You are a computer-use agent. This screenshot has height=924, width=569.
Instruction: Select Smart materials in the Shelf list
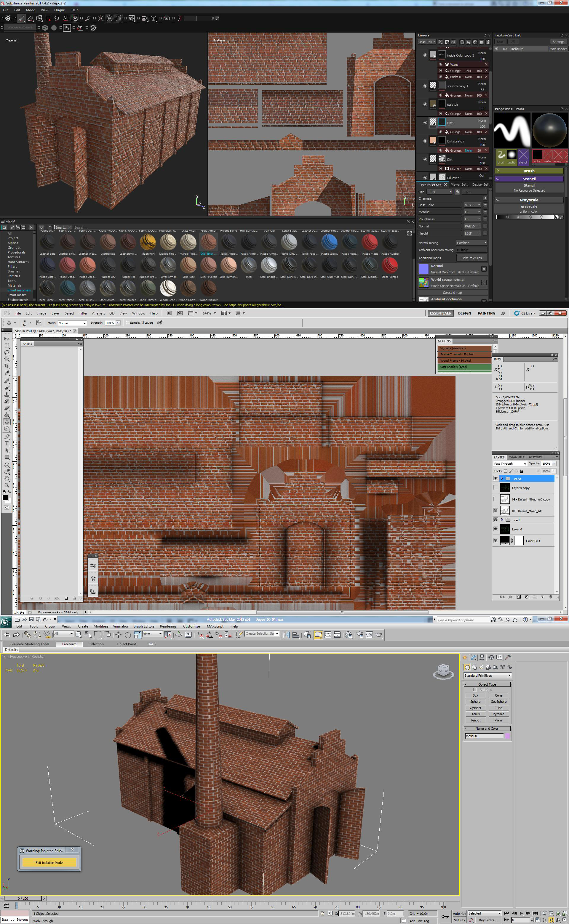pyautogui.click(x=19, y=290)
